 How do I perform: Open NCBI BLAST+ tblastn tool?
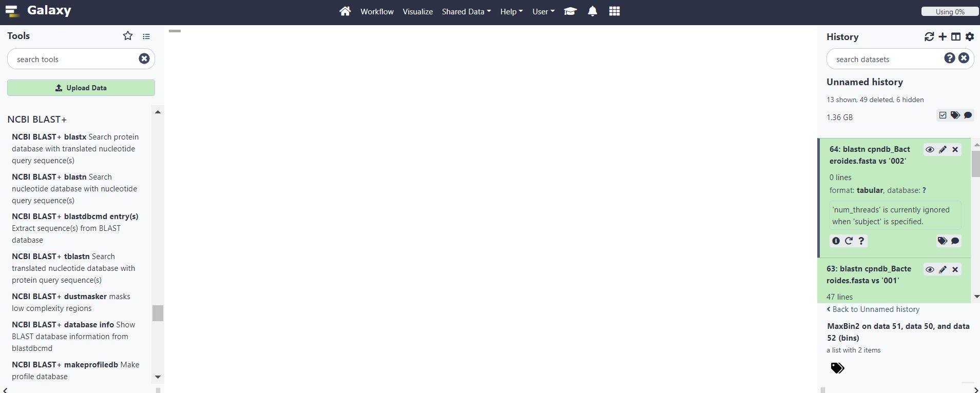(73, 268)
